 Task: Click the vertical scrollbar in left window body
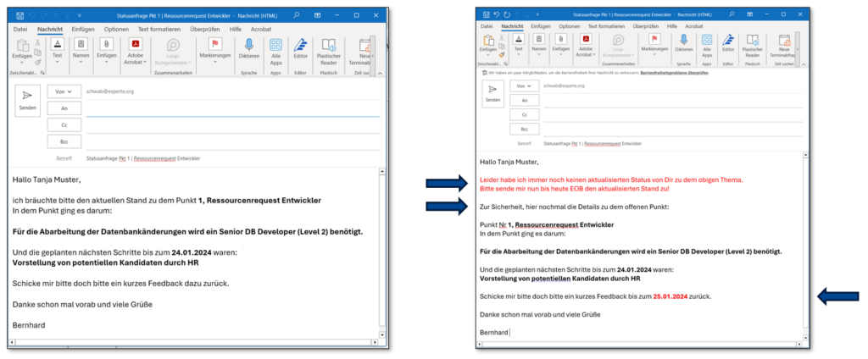click(x=381, y=253)
